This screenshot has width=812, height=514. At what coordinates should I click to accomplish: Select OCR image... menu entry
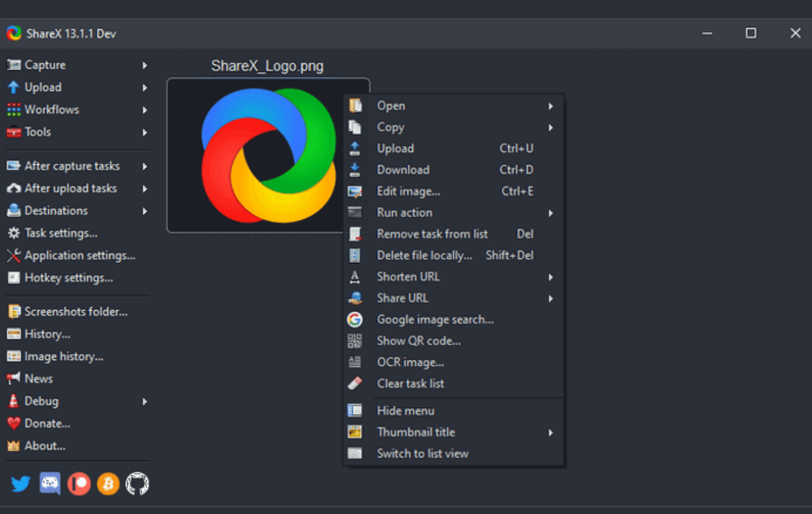point(410,362)
